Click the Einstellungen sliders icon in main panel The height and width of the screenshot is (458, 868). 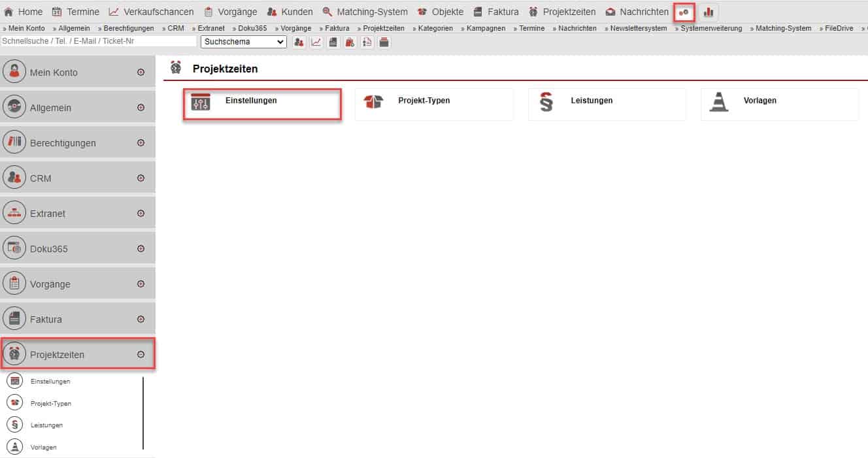coord(201,103)
